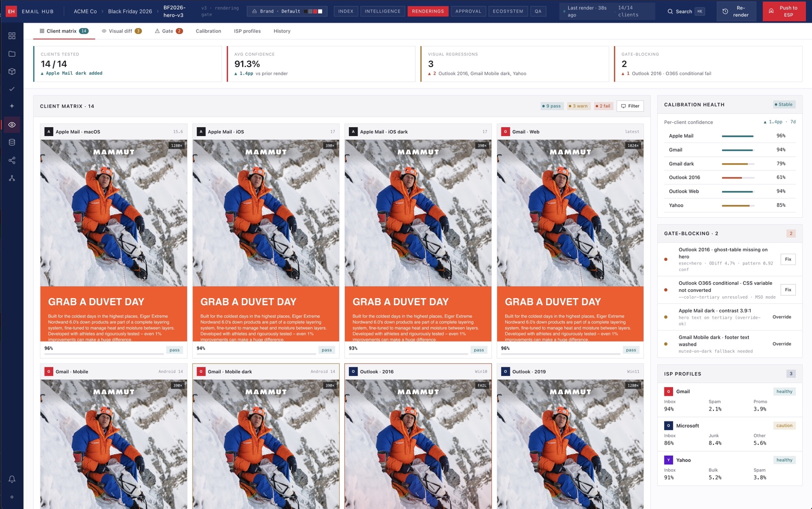Viewport: 812px width, 509px height.
Task: Switch to the Gate tab
Action: (x=168, y=31)
